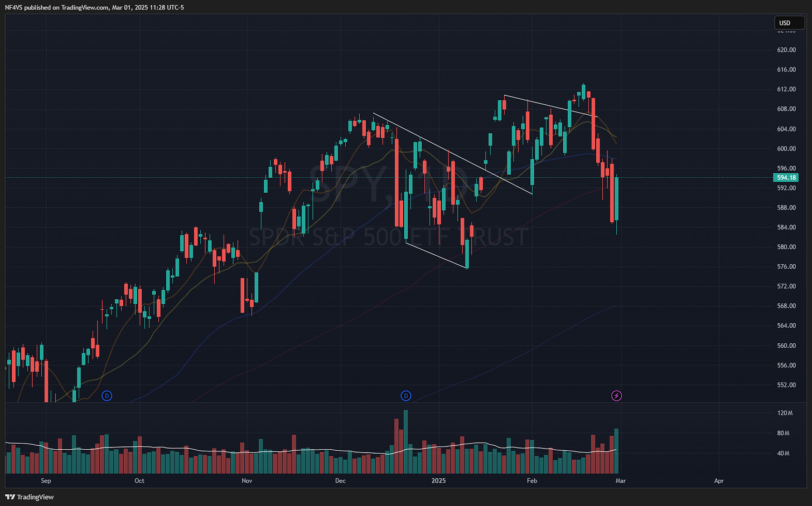Click the 580.00 price axis label
Viewport: 812px width, 506px height.
[786, 247]
